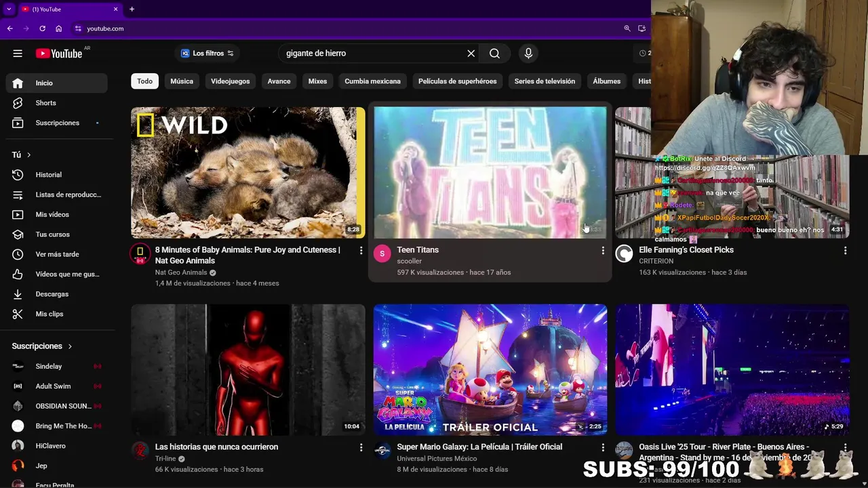This screenshot has width=868, height=488.
Task: Select the Música filter chip
Action: point(182,81)
